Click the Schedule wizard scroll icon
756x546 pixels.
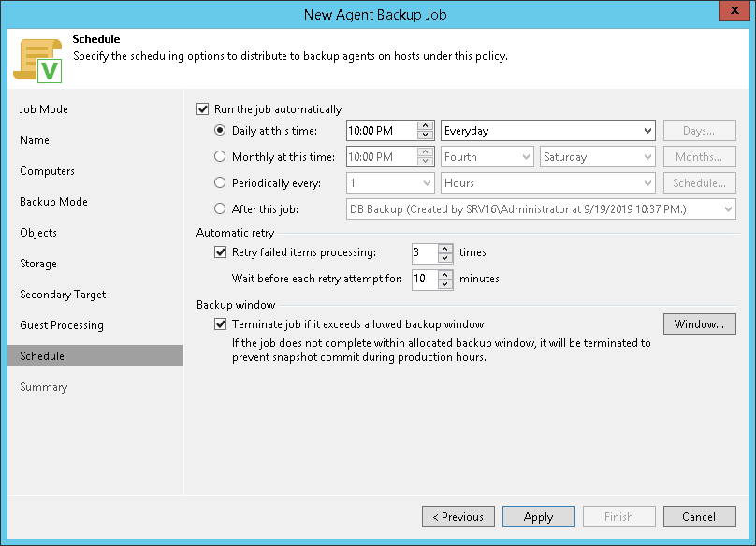point(37,60)
